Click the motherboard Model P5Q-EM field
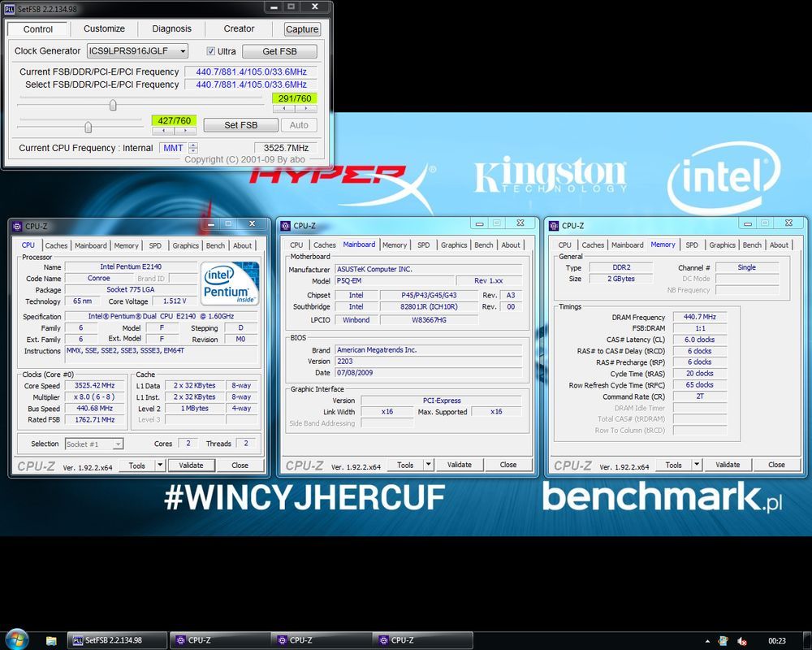Viewport: 812px width, 650px height. (395, 280)
